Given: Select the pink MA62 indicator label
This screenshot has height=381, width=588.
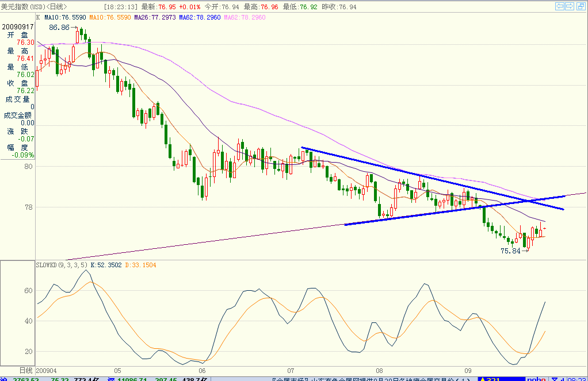Looking at the screenshot, I should coord(245,17).
